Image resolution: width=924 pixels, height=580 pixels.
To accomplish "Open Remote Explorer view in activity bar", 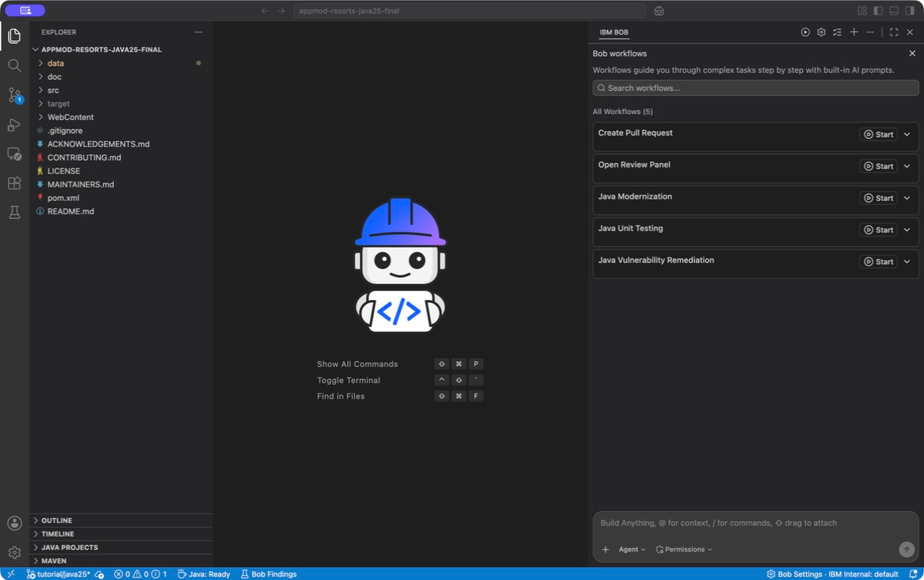I will coord(14,154).
